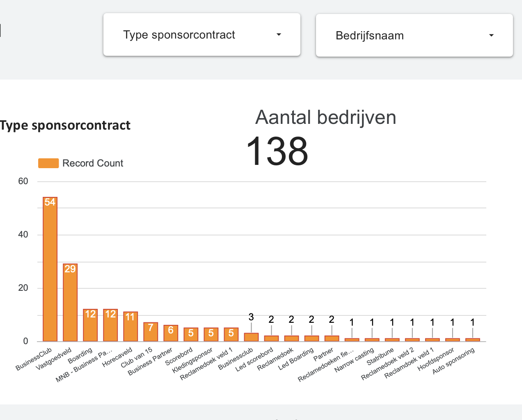
Task: Click the Record Count legend label
Action: (93, 163)
